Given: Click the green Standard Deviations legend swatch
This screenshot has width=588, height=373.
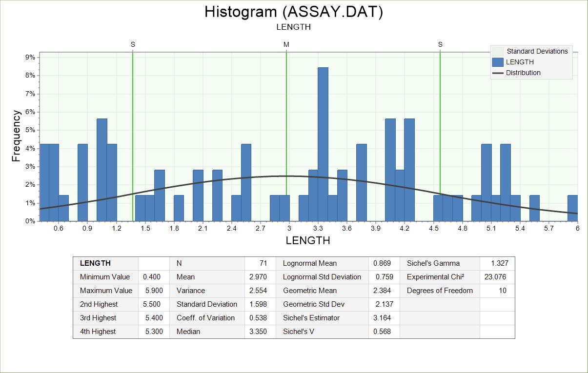Looking at the screenshot, I should [x=498, y=51].
